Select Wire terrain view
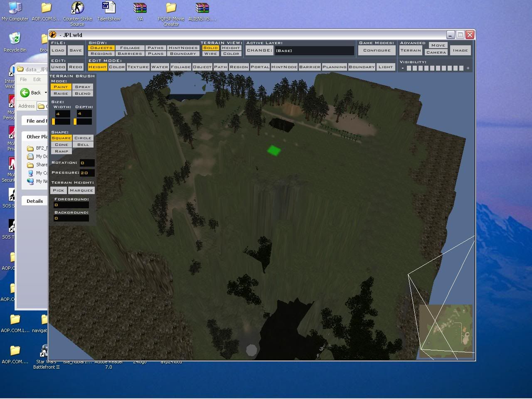This screenshot has height=399, width=532. (210, 54)
